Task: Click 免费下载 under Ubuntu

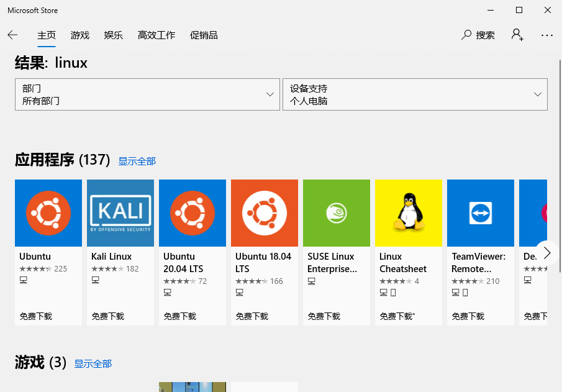Action: [36, 316]
